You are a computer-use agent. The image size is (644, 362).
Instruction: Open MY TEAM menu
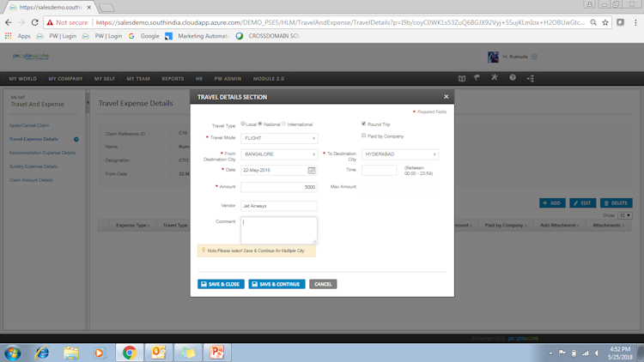coord(138,79)
